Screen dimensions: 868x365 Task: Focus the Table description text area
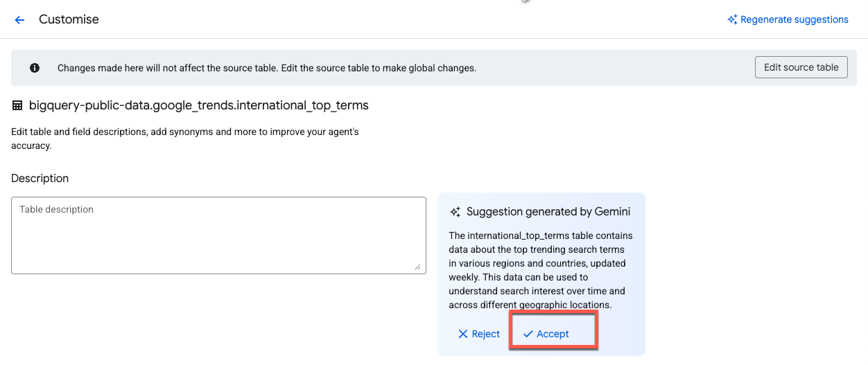click(218, 235)
